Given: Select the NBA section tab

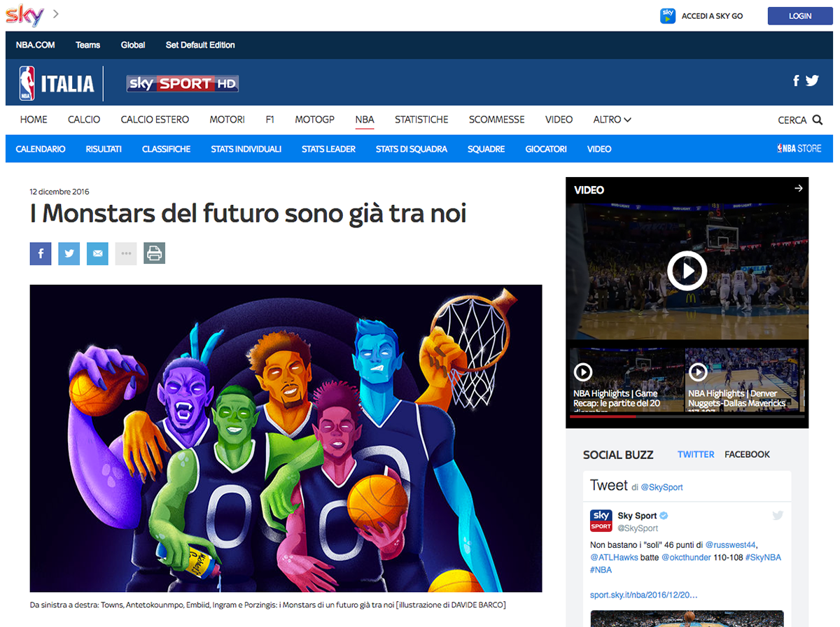Looking at the screenshot, I should (x=365, y=120).
